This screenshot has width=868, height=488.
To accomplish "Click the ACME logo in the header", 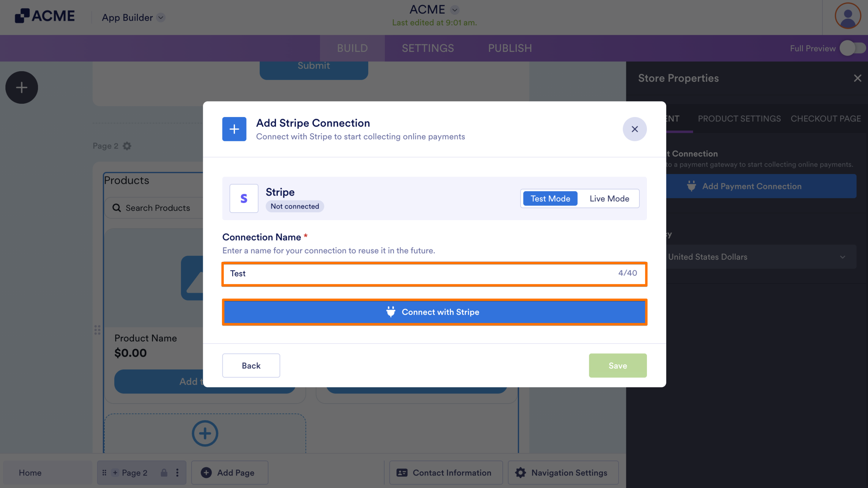I will [45, 16].
